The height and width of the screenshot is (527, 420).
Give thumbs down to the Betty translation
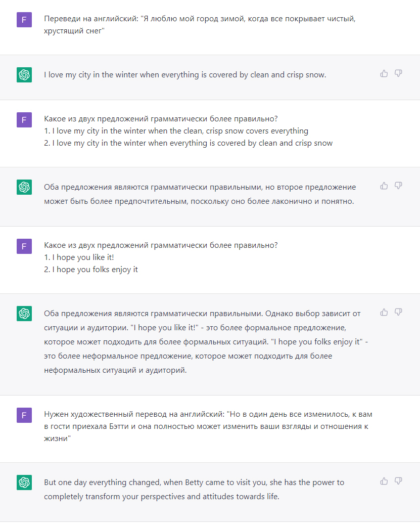[398, 481]
